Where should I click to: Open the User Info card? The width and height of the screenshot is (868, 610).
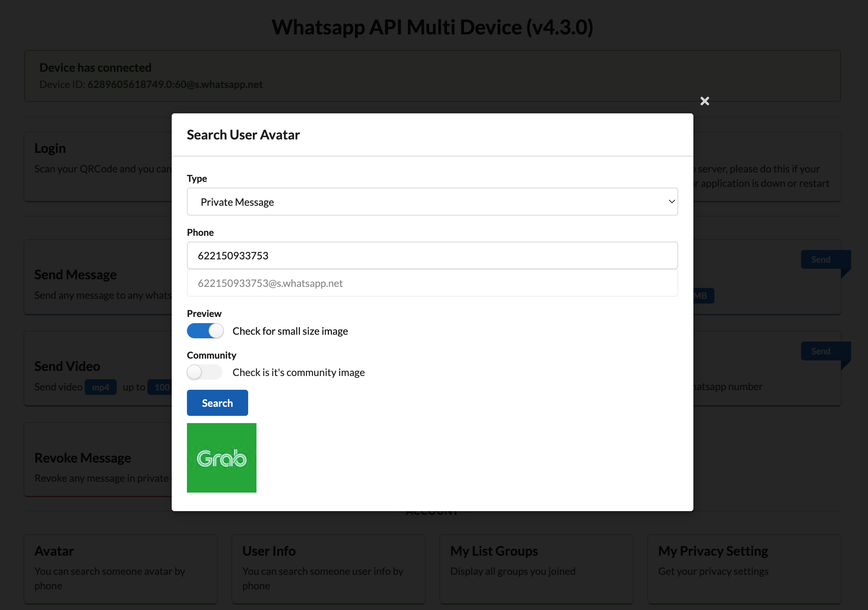328,568
